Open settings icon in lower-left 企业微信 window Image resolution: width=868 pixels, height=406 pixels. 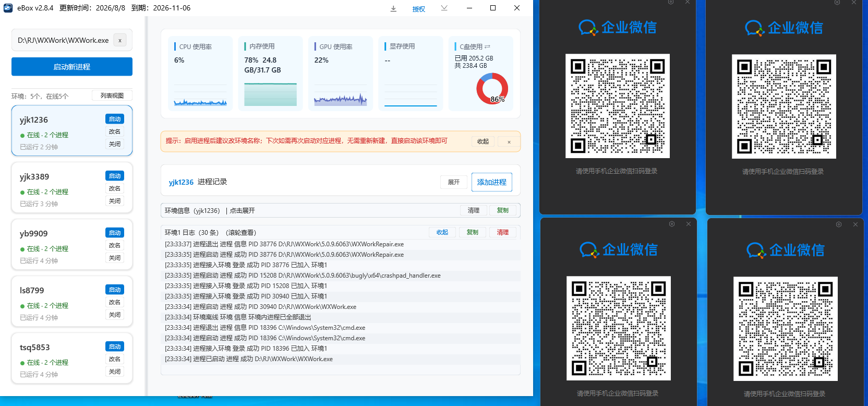(672, 224)
